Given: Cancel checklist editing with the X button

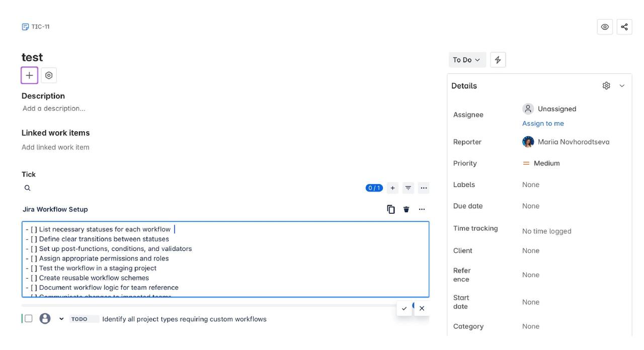Looking at the screenshot, I should pos(422,308).
